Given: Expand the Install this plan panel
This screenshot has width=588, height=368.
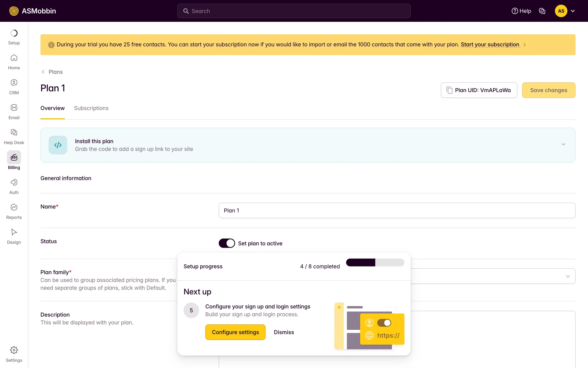Looking at the screenshot, I should [x=563, y=144].
